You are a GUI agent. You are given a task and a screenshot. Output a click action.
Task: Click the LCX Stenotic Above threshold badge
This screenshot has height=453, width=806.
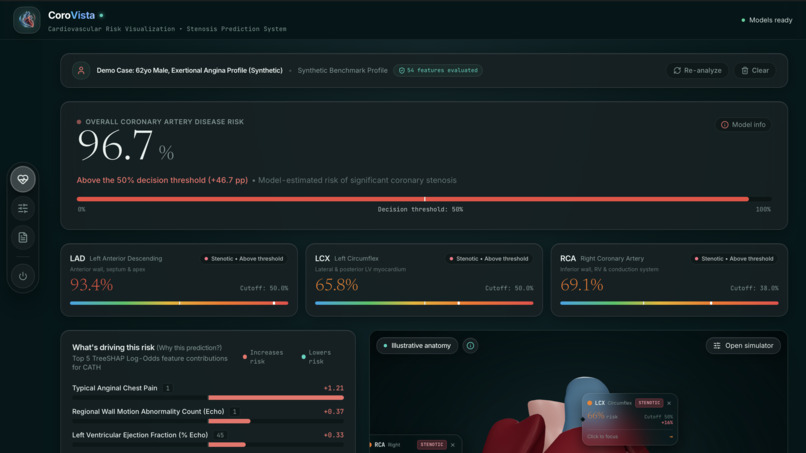pyautogui.click(x=489, y=259)
